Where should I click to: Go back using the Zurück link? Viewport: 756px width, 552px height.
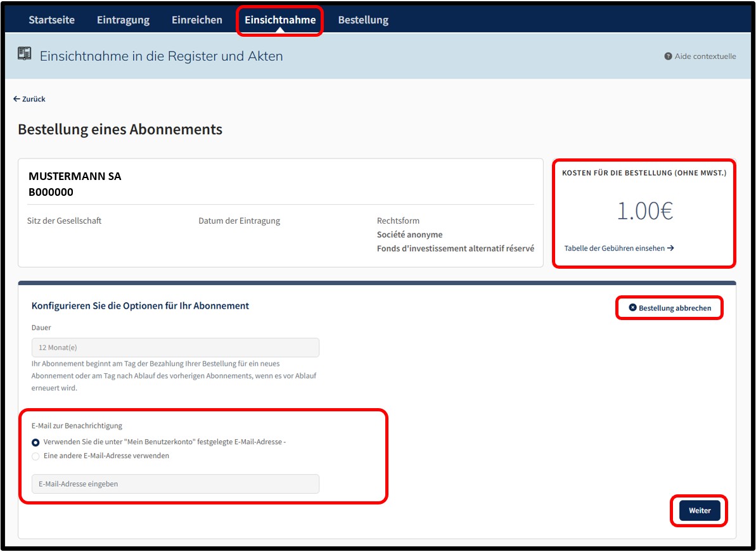click(x=29, y=99)
